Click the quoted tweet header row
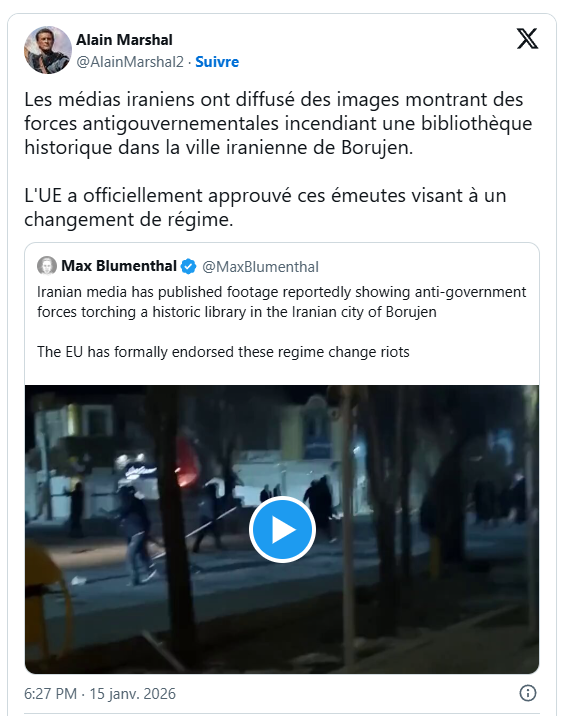 tap(178, 266)
